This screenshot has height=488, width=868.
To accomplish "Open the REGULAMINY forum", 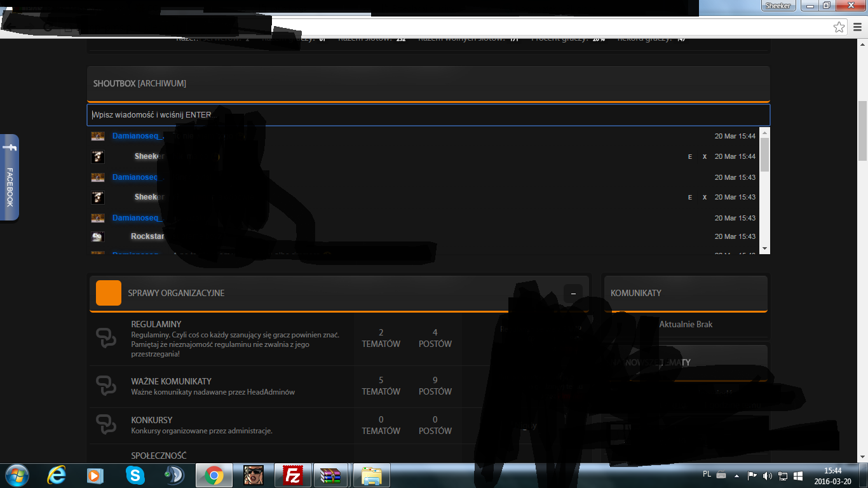I will tap(156, 324).
